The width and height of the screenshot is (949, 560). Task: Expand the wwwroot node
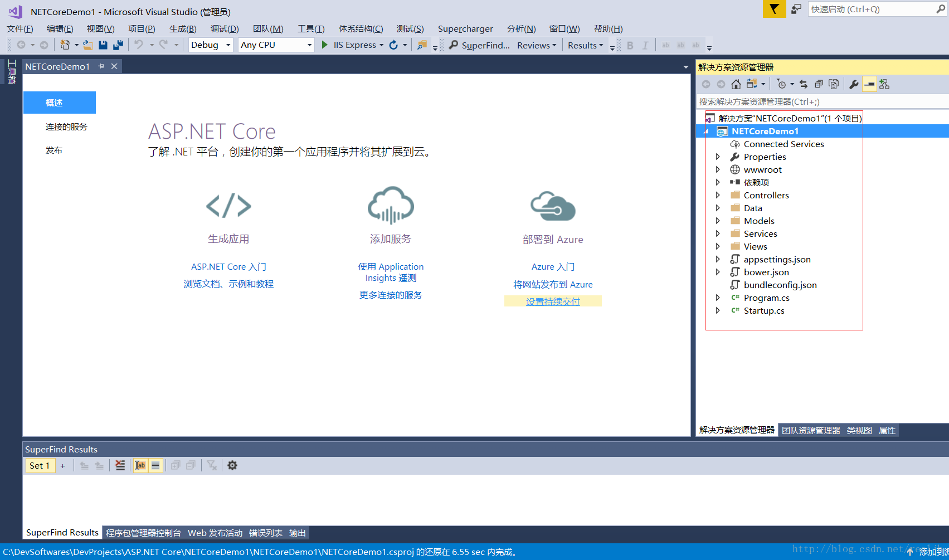[x=718, y=169]
